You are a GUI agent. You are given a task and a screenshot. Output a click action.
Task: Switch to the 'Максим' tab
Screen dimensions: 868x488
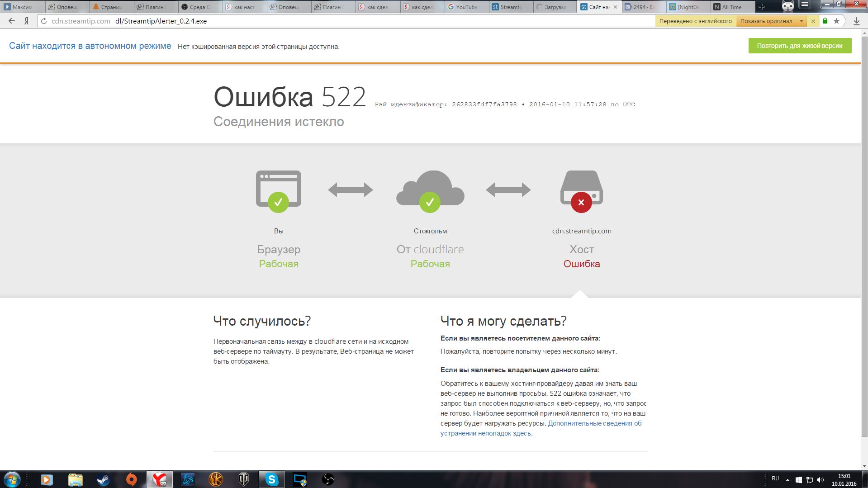[23, 7]
